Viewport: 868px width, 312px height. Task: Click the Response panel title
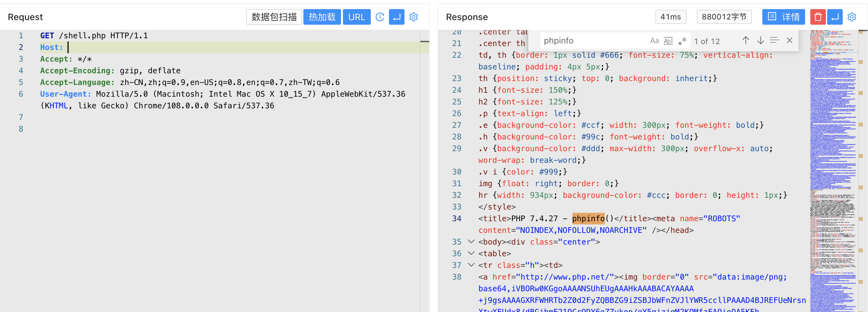pyautogui.click(x=467, y=17)
